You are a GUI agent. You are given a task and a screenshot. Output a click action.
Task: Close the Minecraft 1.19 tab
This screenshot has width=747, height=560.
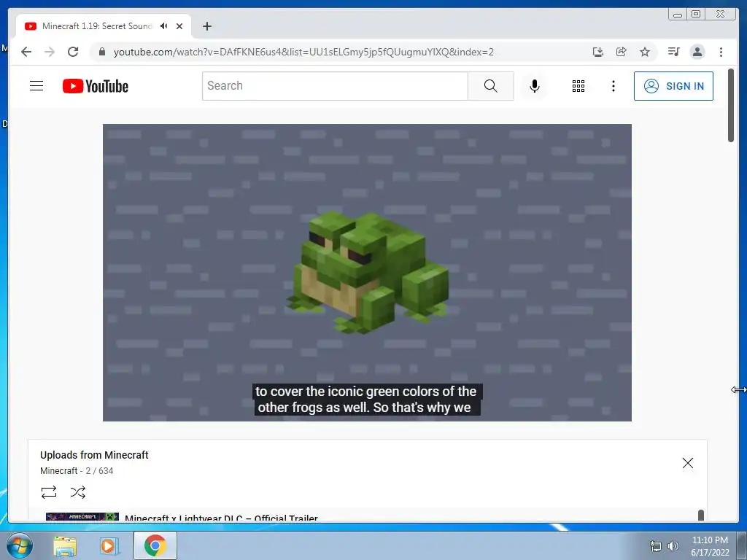[179, 26]
